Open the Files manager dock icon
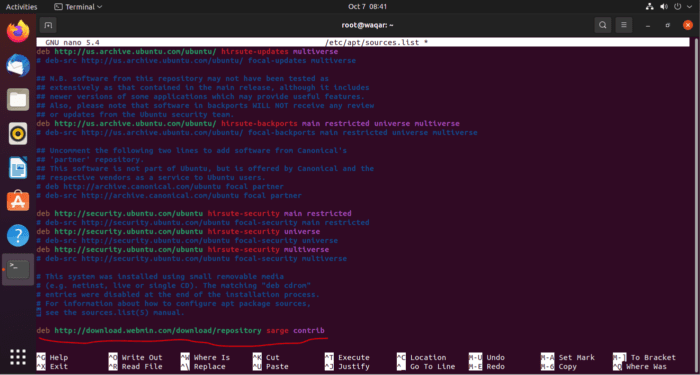The width and height of the screenshot is (700, 375). [x=18, y=99]
